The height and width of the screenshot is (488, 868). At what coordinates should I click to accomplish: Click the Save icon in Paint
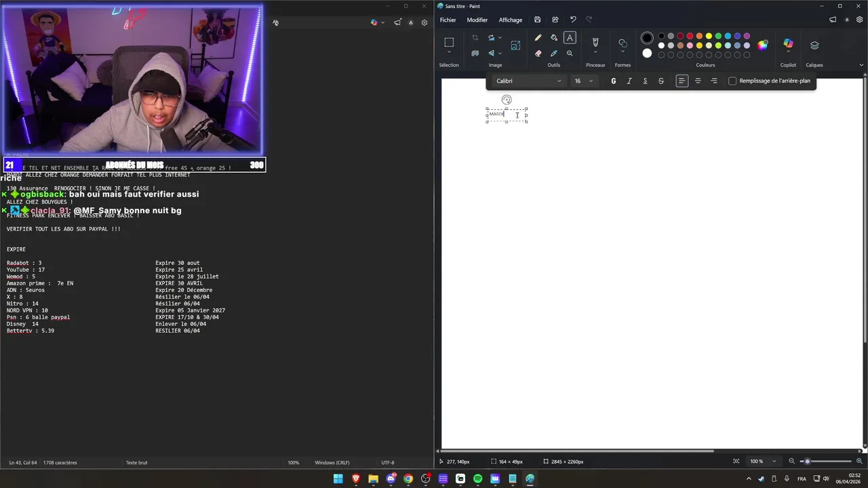[x=538, y=20]
